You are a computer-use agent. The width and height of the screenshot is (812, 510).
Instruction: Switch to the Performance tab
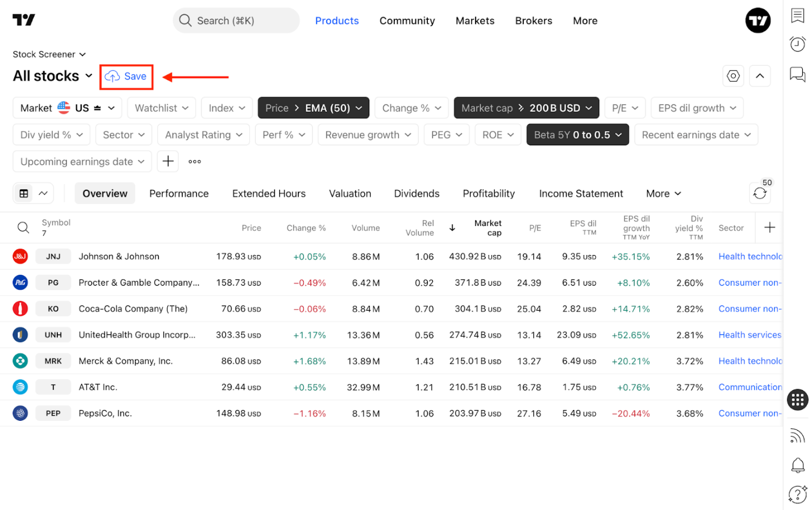(179, 194)
